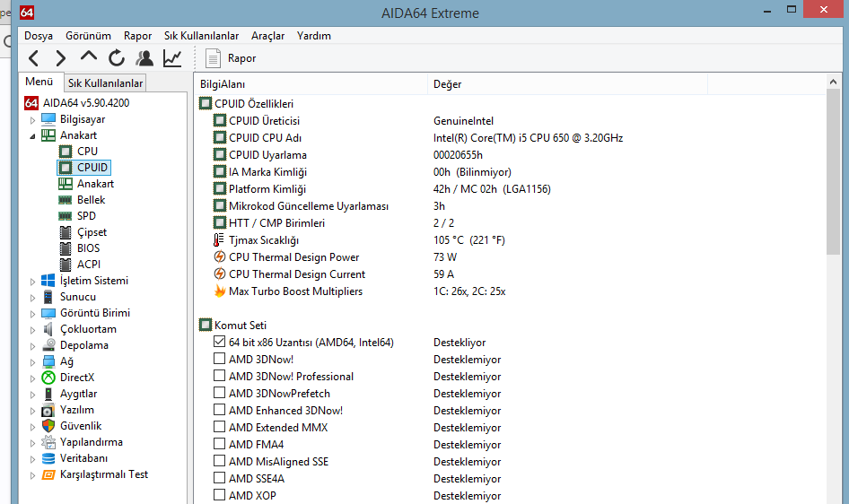Expand the Bilgisayar tree node

[x=33, y=119]
